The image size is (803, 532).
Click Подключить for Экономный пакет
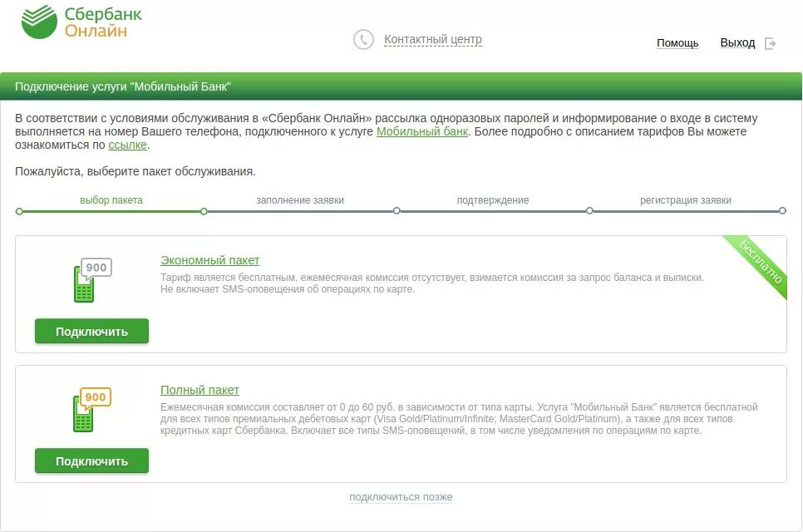(91, 332)
